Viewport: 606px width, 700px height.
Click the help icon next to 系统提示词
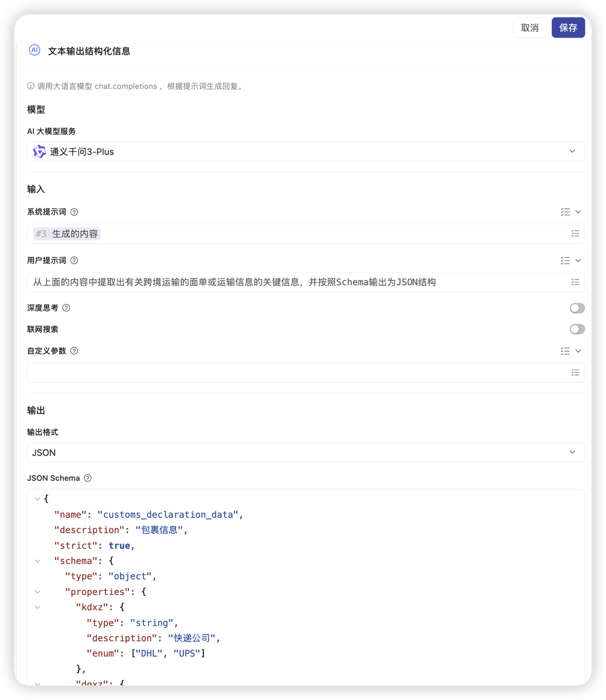point(74,212)
